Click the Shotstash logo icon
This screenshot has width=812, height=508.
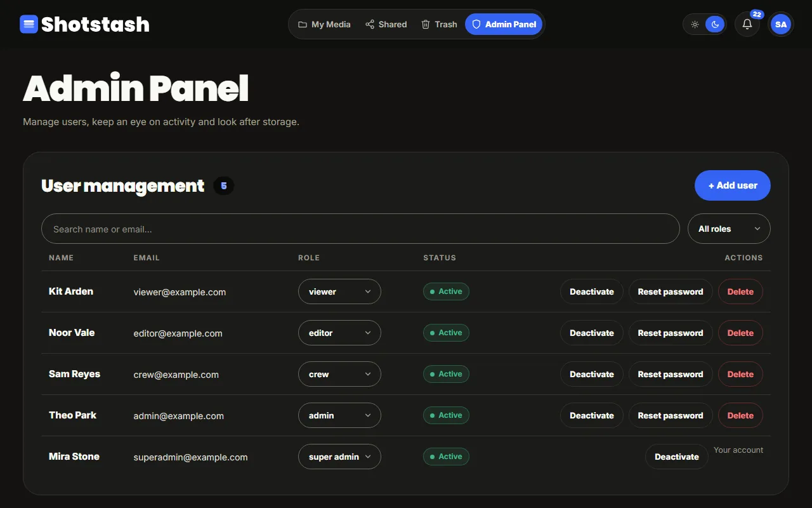(29, 24)
